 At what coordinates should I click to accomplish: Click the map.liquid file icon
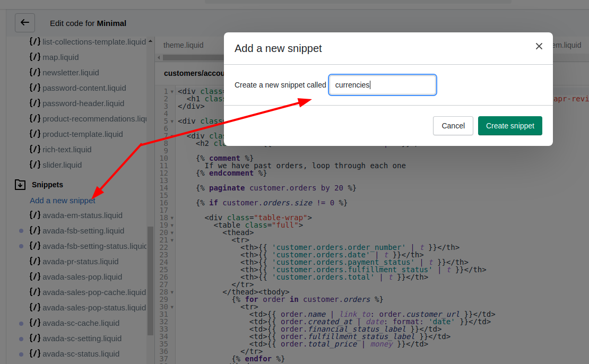tap(35, 57)
